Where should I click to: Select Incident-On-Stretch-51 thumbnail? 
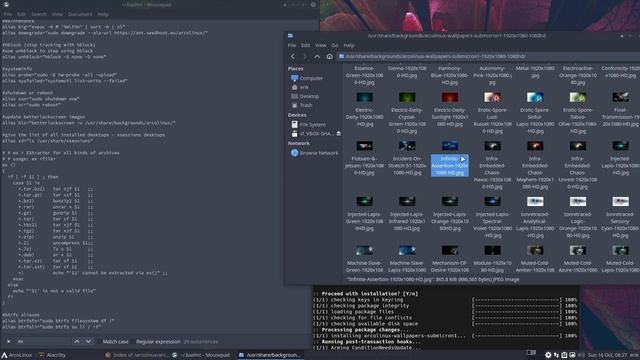point(407,146)
